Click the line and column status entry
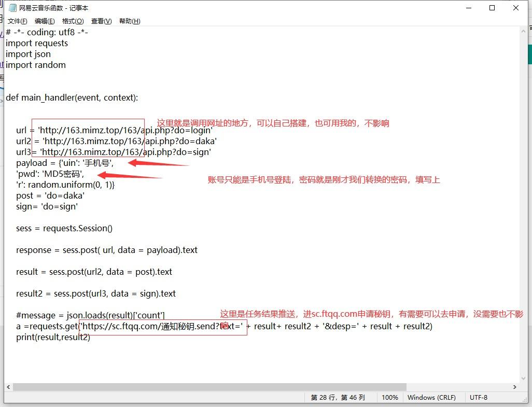This screenshot has width=532, height=407. pos(338,398)
